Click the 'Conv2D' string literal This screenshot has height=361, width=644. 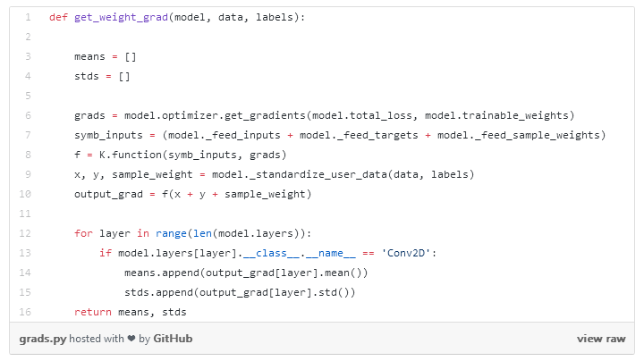406,253
